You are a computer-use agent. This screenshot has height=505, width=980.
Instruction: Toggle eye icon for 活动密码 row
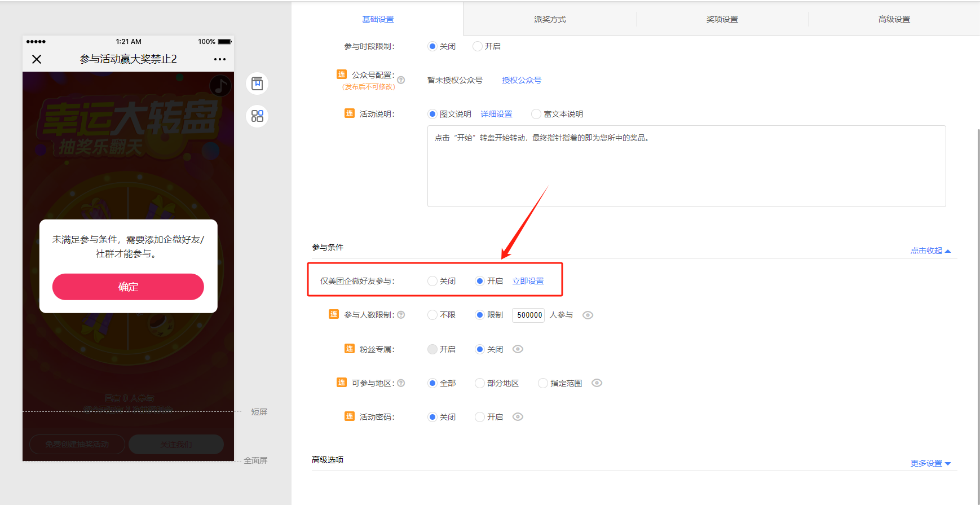pyautogui.click(x=518, y=417)
